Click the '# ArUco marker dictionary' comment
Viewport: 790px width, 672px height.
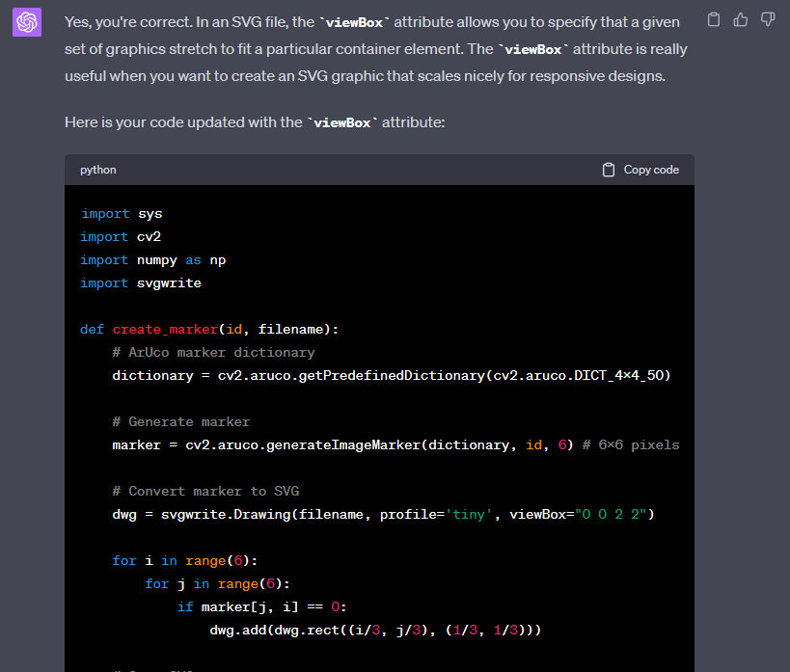[213, 353]
